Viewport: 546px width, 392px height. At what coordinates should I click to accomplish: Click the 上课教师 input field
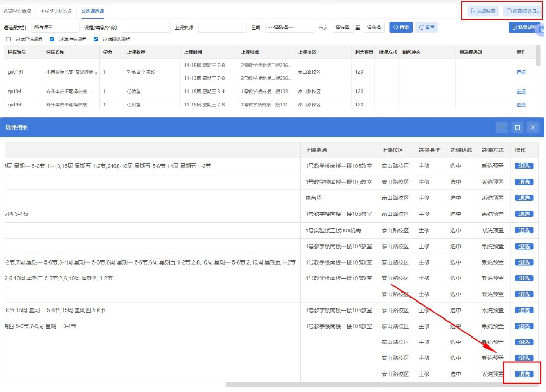(222, 28)
